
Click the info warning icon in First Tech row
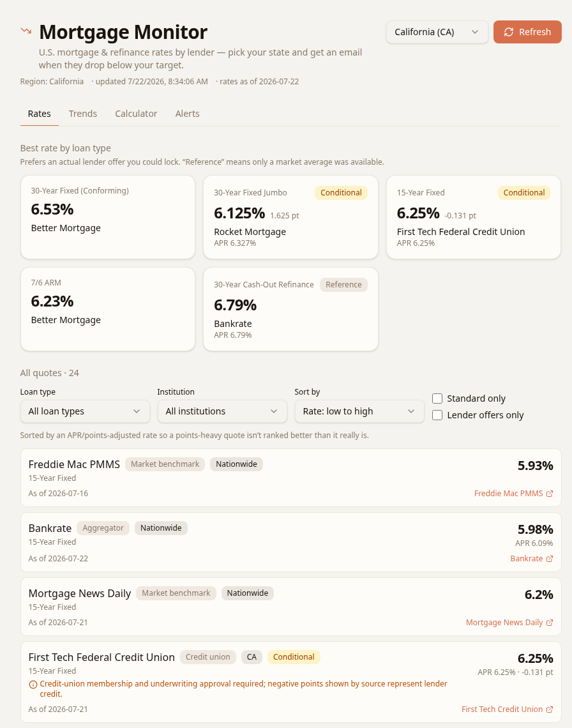(33, 685)
